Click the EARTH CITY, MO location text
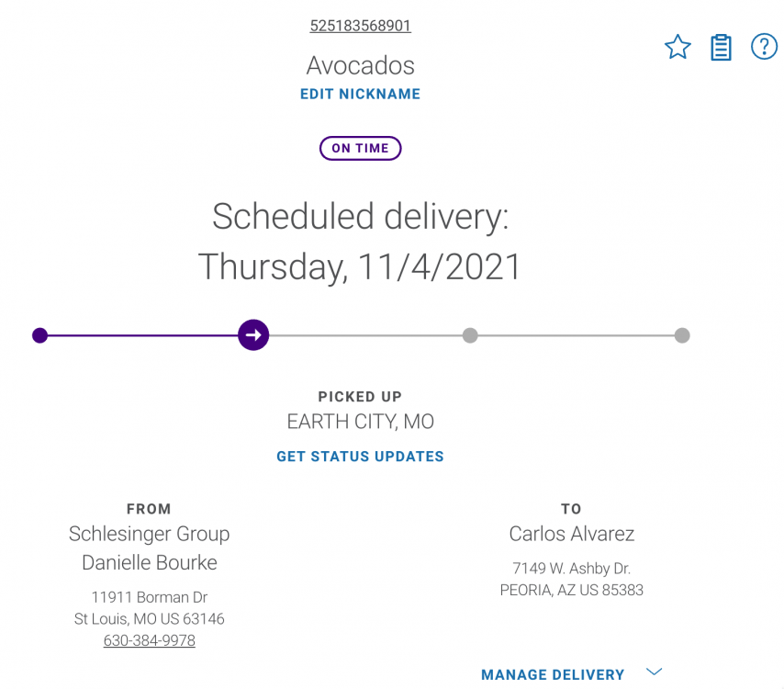 point(361,422)
